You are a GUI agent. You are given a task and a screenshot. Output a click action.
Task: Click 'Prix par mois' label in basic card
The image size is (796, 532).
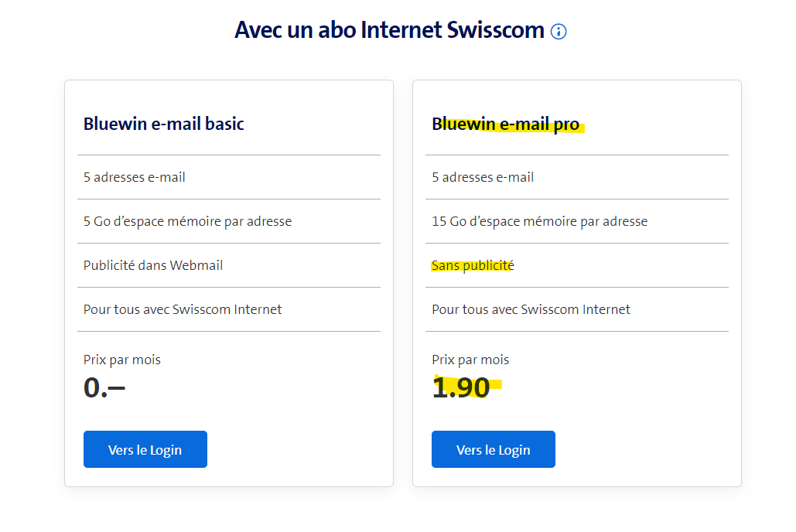coord(122,360)
